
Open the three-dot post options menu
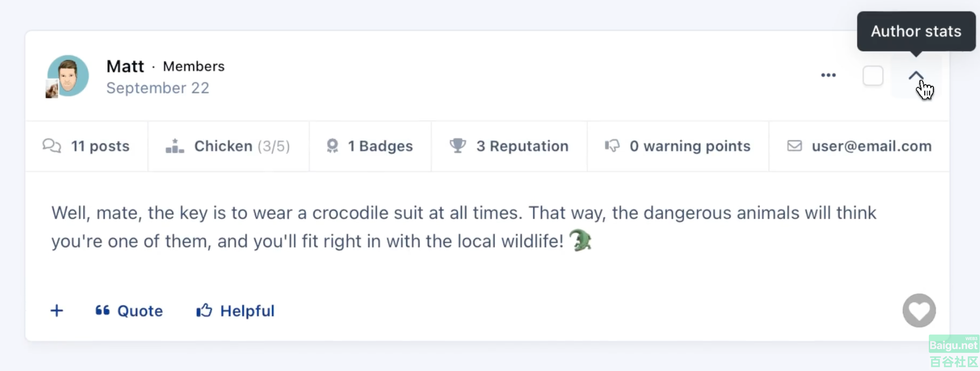click(828, 75)
